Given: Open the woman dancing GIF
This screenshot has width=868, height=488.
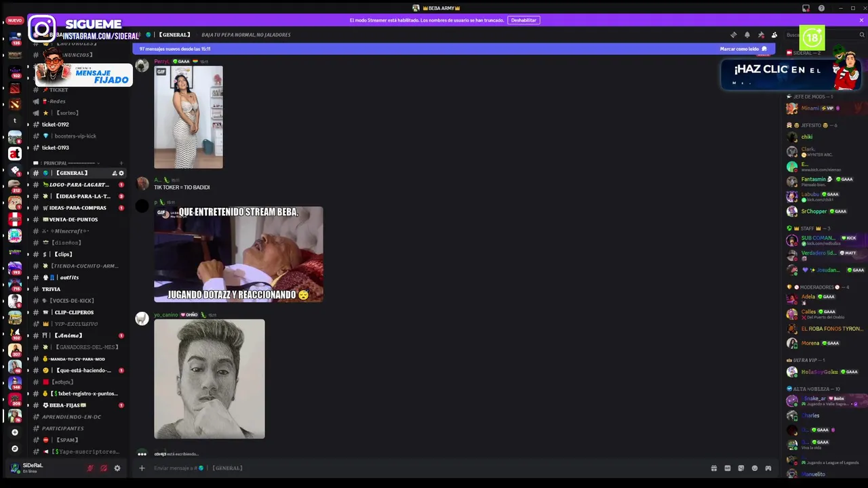Looking at the screenshot, I should [189, 117].
